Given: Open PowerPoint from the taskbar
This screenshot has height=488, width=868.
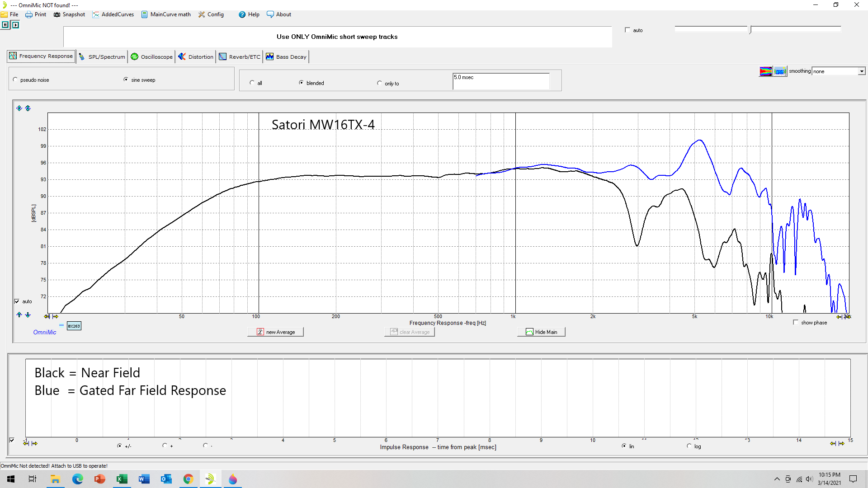Looking at the screenshot, I should [x=99, y=479].
